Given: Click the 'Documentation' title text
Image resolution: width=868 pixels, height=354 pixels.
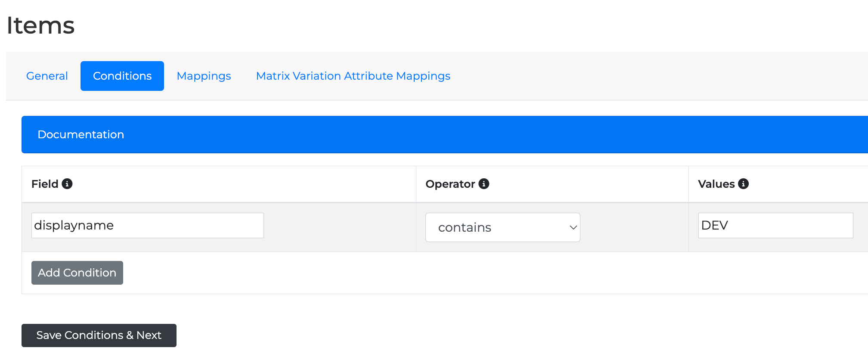Looking at the screenshot, I should pyautogui.click(x=81, y=134).
